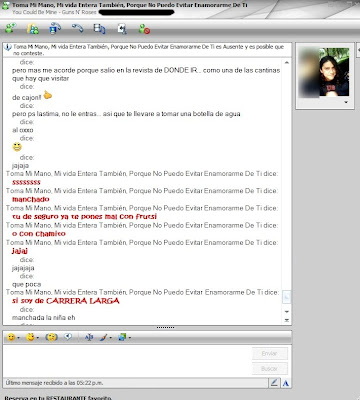The width and height of the screenshot is (360, 400).
Task: Record a voice clip
Action: 68,337
